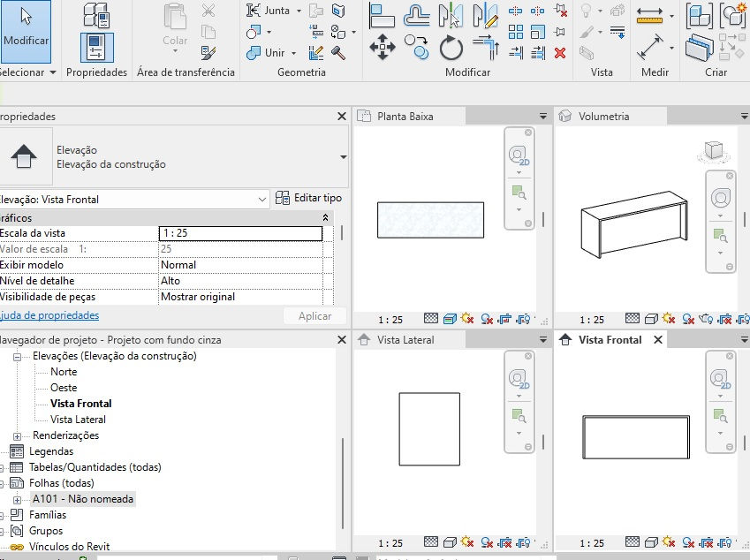The image size is (750, 560).
Task: Select Norte in project browser
Action: click(64, 372)
